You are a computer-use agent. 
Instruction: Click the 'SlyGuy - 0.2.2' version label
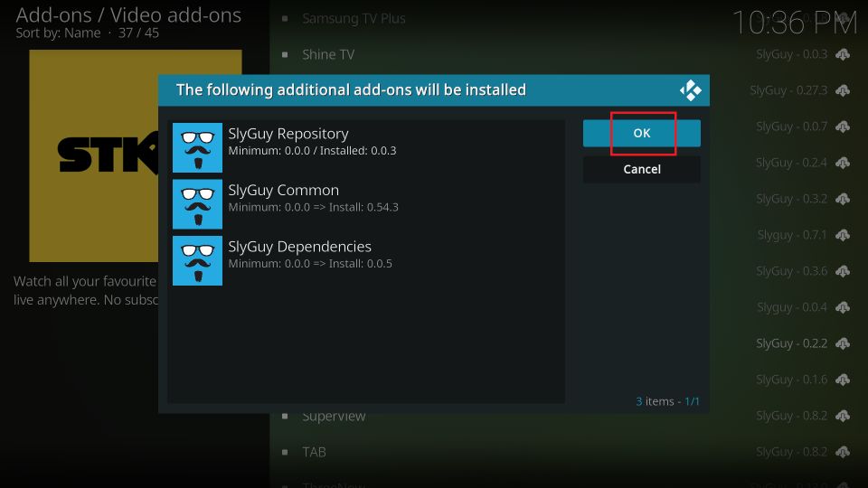(x=792, y=343)
